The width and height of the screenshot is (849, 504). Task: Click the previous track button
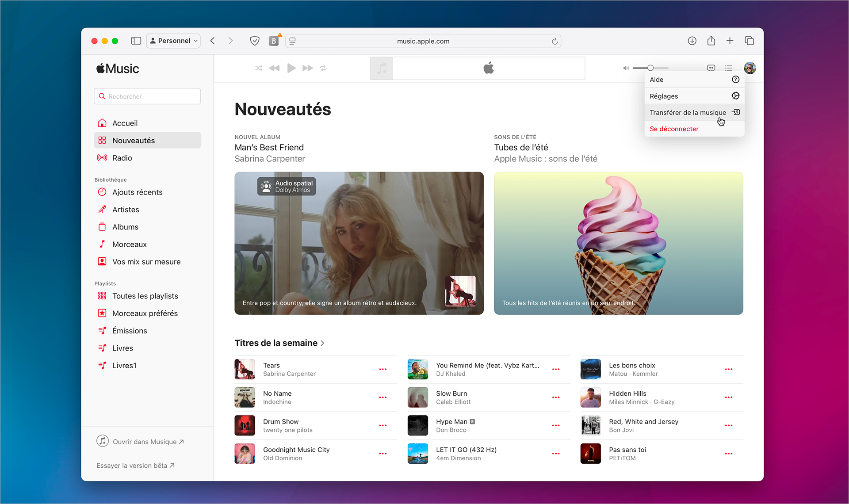point(275,68)
